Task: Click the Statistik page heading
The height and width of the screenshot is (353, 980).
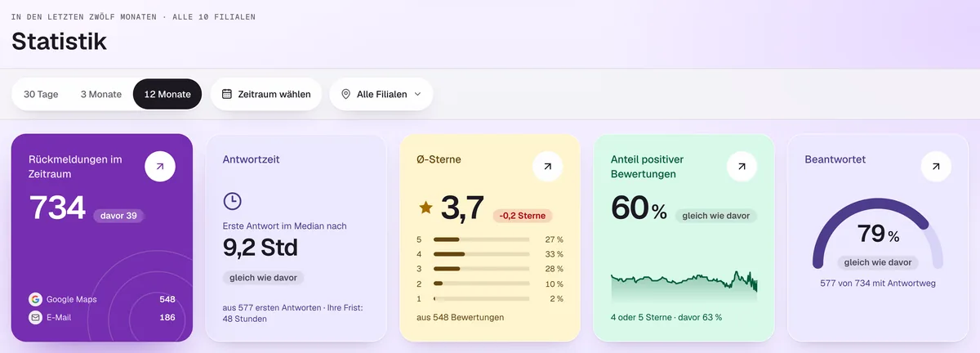Action: click(x=59, y=41)
